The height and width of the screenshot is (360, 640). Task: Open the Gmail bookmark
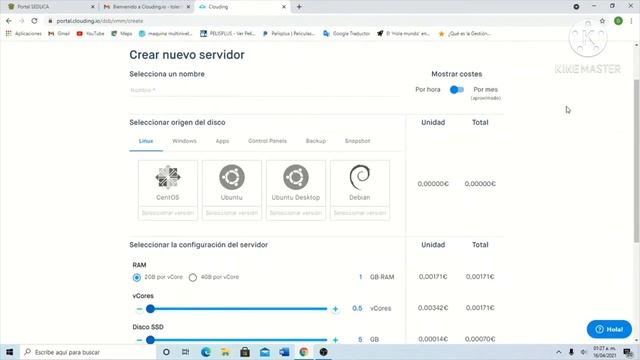(x=59, y=33)
